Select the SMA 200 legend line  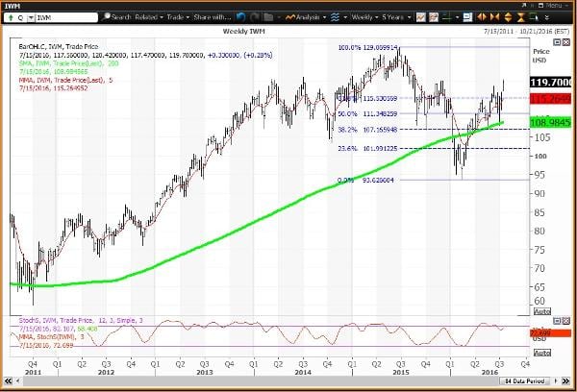[68, 63]
